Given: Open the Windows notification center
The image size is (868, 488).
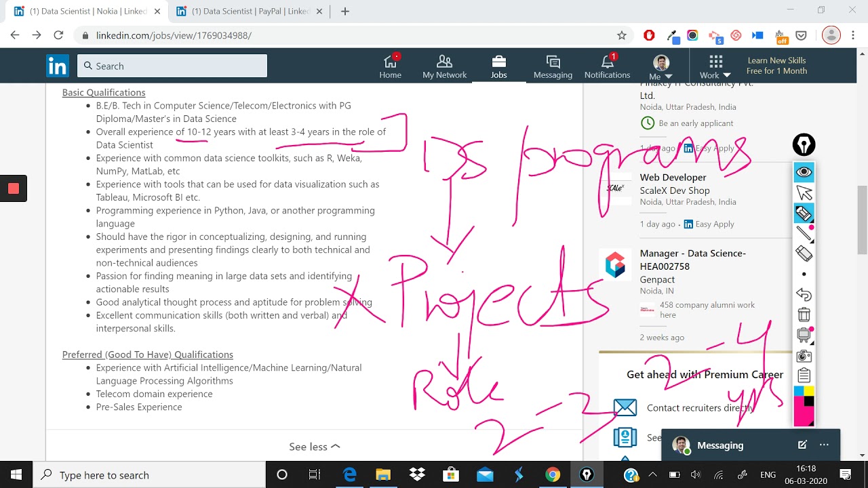Looking at the screenshot, I should [846, 474].
